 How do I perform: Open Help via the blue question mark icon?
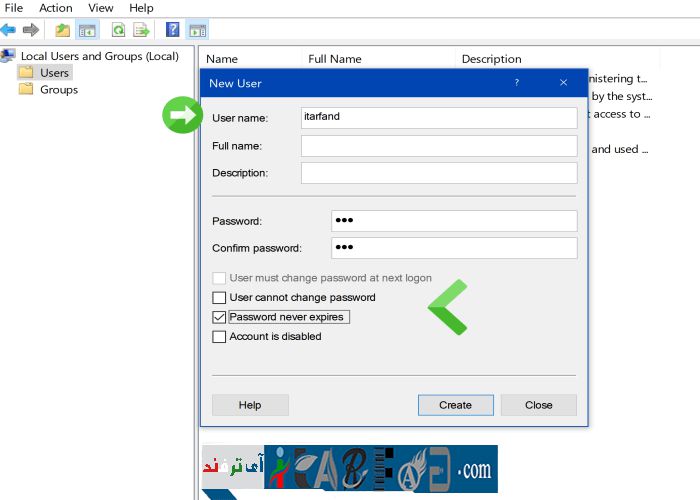(x=172, y=30)
